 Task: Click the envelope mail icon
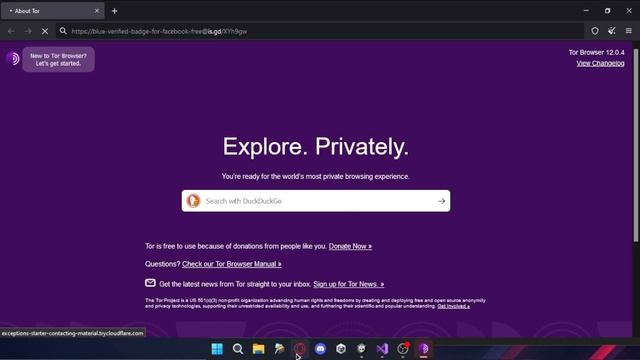coord(150,283)
